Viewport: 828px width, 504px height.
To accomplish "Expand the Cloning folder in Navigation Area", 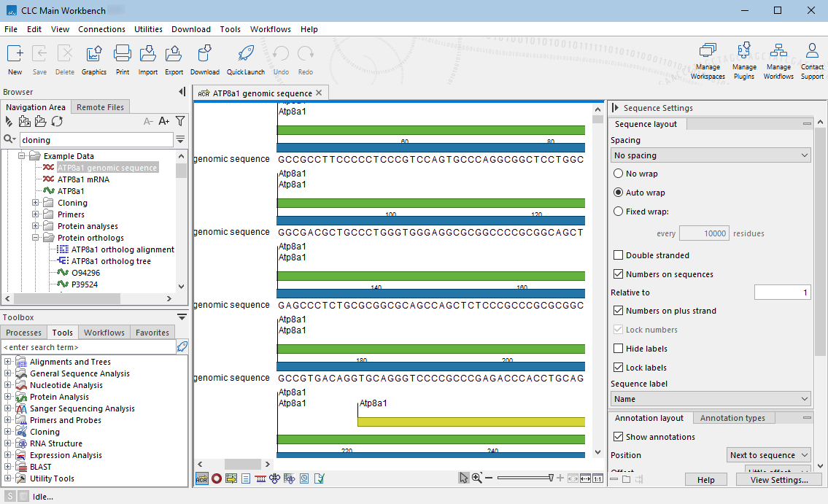I will (x=36, y=203).
